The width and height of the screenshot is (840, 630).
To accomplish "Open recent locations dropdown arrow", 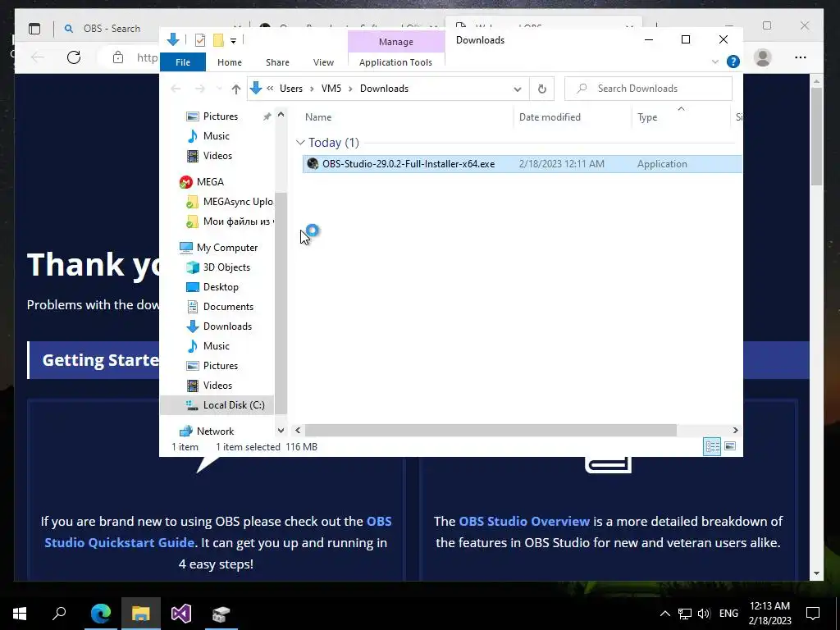I will (219, 89).
